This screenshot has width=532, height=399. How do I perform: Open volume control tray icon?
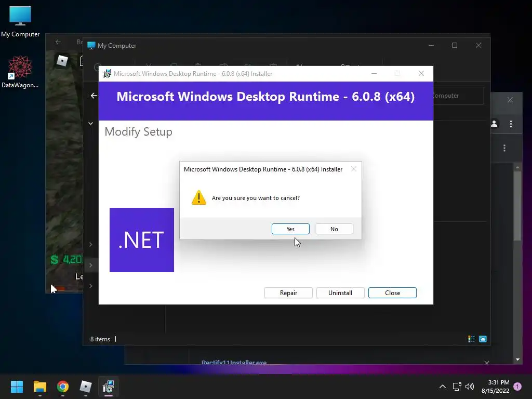coord(470,387)
